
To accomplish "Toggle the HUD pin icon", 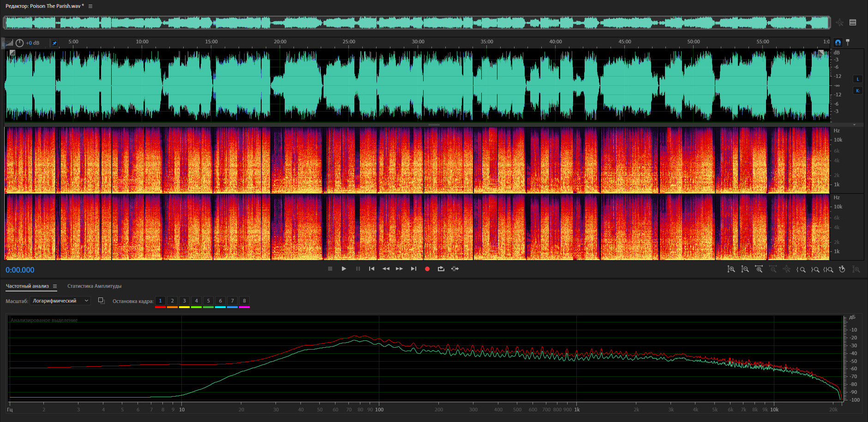I will (x=54, y=43).
